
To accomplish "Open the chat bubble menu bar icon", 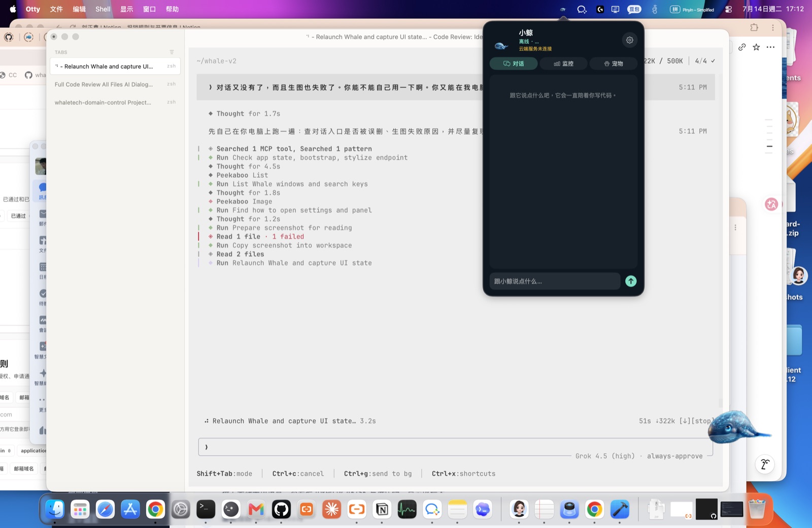I will pyautogui.click(x=582, y=9).
